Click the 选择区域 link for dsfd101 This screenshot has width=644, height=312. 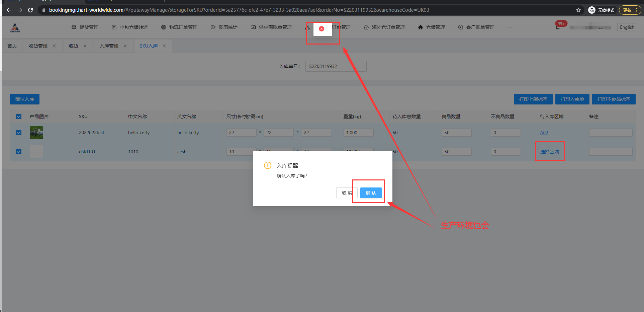[549, 152]
